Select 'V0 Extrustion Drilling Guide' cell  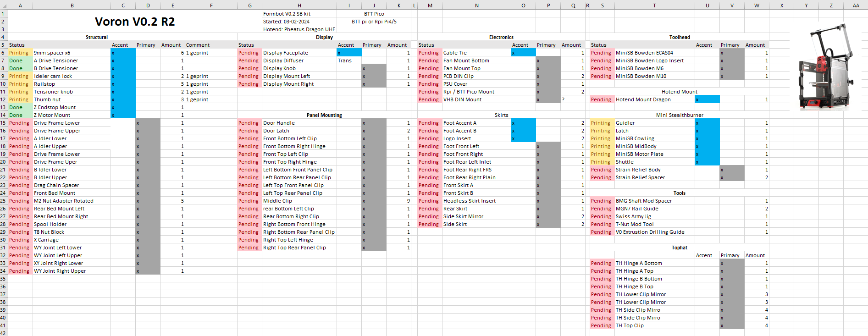pyautogui.click(x=654, y=232)
